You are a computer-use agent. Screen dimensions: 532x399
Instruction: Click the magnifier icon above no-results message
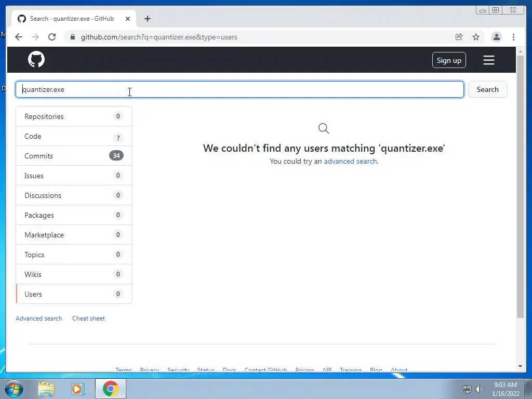324,128
